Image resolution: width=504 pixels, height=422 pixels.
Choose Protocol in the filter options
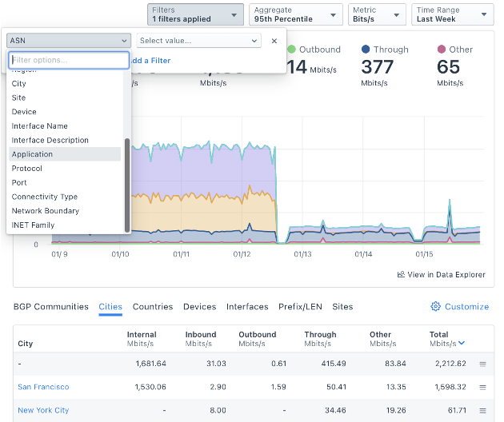[26, 169]
